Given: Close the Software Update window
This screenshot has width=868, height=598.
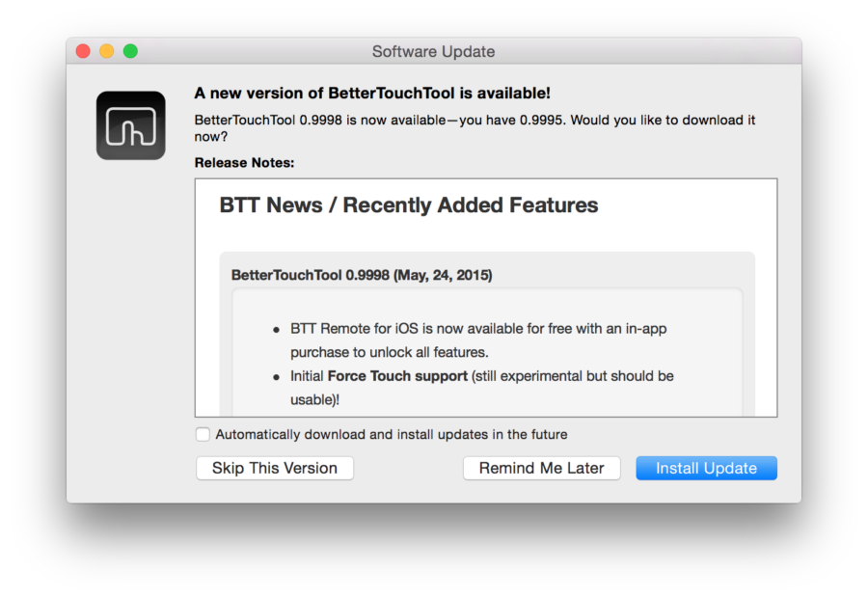Looking at the screenshot, I should click(x=83, y=51).
